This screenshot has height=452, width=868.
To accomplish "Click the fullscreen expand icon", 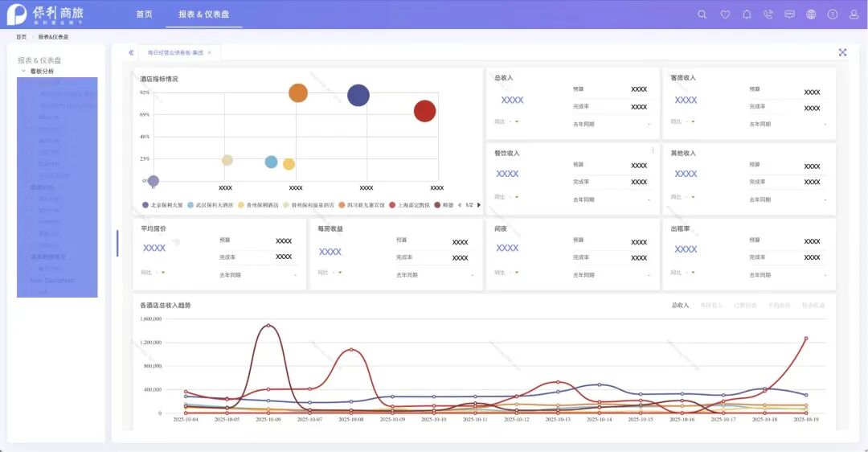I will [x=842, y=52].
